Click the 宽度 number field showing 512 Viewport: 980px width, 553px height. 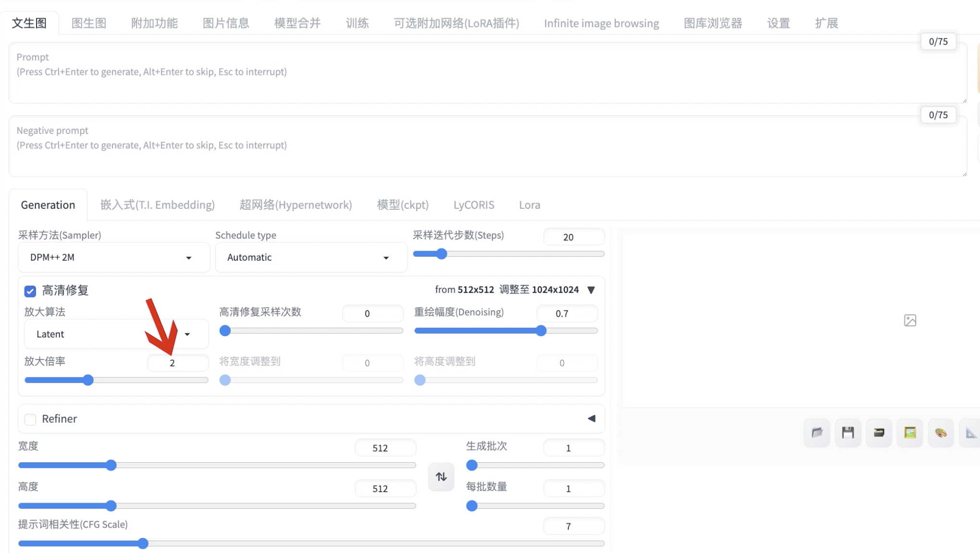coord(386,448)
